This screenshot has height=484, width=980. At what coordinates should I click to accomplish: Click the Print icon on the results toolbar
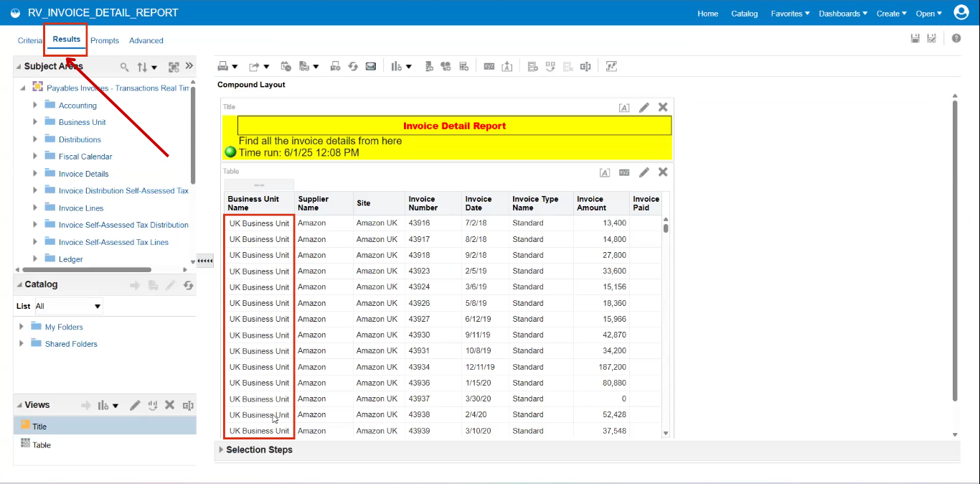pyautogui.click(x=223, y=65)
